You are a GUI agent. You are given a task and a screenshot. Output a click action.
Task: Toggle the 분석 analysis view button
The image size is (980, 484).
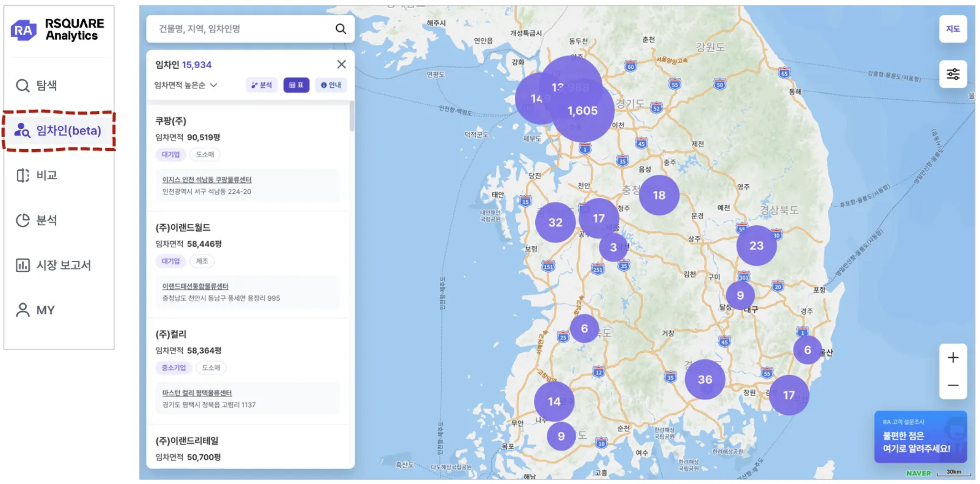(x=261, y=85)
